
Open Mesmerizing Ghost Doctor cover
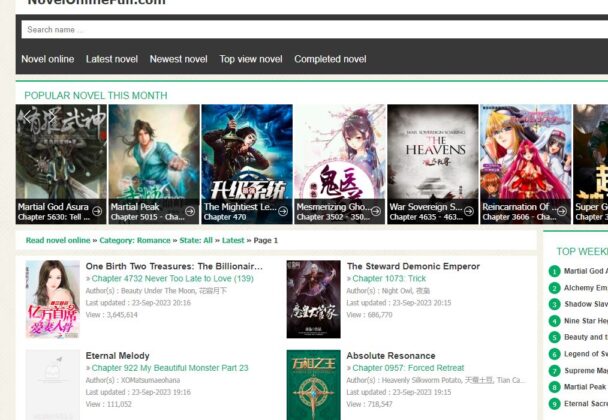pos(340,160)
